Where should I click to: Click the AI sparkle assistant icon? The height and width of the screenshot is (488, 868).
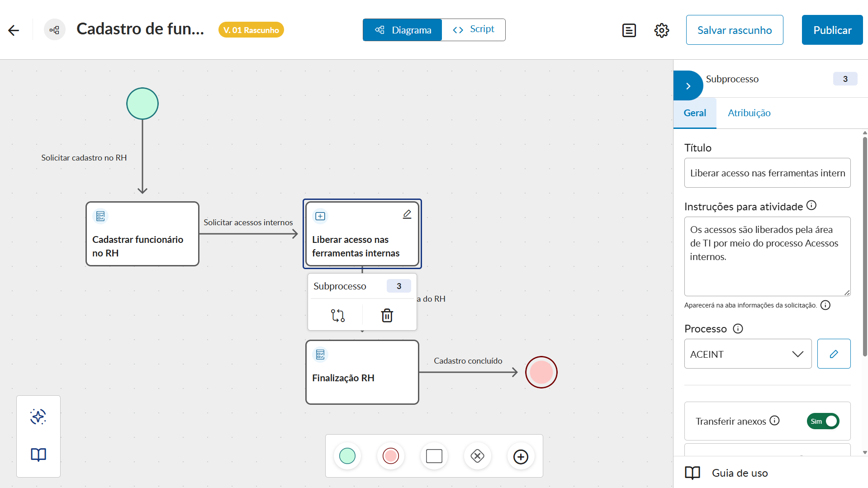click(38, 417)
